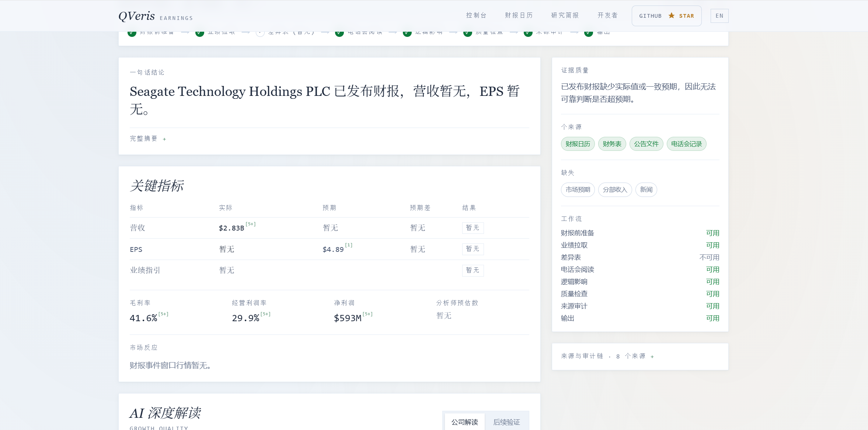This screenshot has width=868, height=430.
Task: Click the 营收 row label
Action: tap(137, 228)
